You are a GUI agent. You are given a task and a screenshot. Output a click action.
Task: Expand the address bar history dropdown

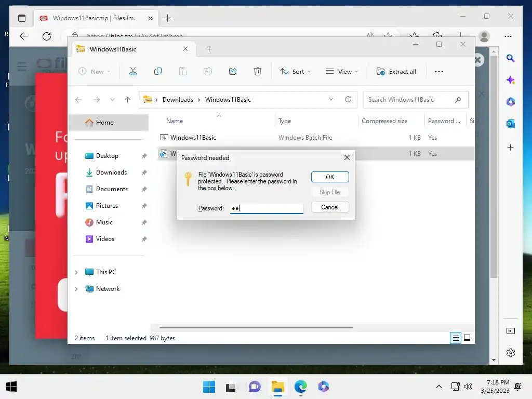click(331, 99)
